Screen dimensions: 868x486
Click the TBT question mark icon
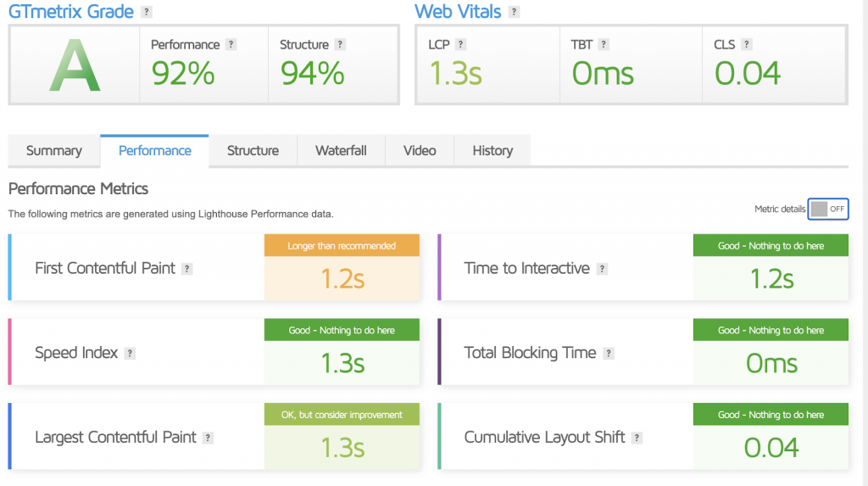[x=604, y=45]
